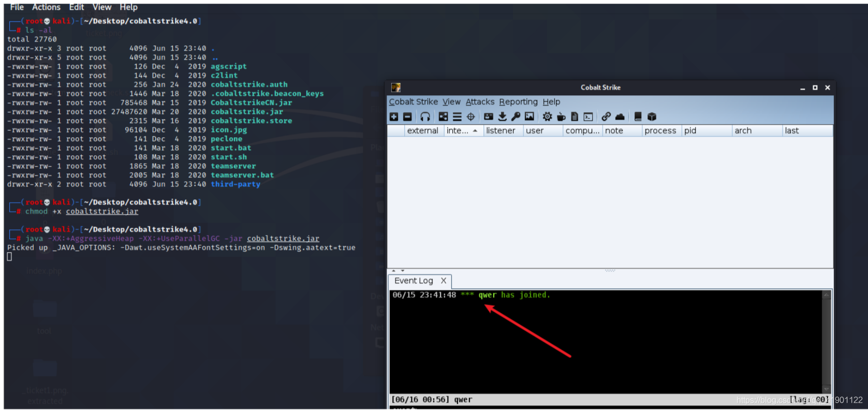868x410 pixels.
Task: Sort sessions by the process column
Action: tap(662, 131)
